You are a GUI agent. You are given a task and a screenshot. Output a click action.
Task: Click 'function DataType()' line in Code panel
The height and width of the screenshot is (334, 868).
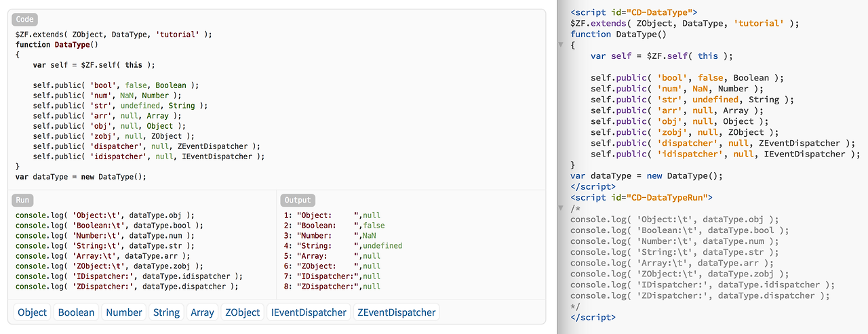pos(57,45)
